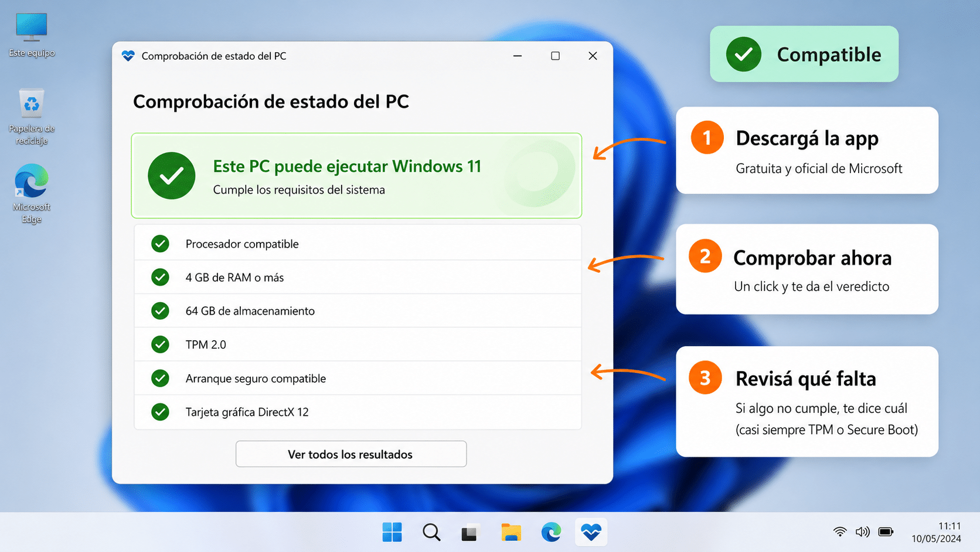Click 'Este PC puede ejecutar Windows 11' heading

coord(347,166)
